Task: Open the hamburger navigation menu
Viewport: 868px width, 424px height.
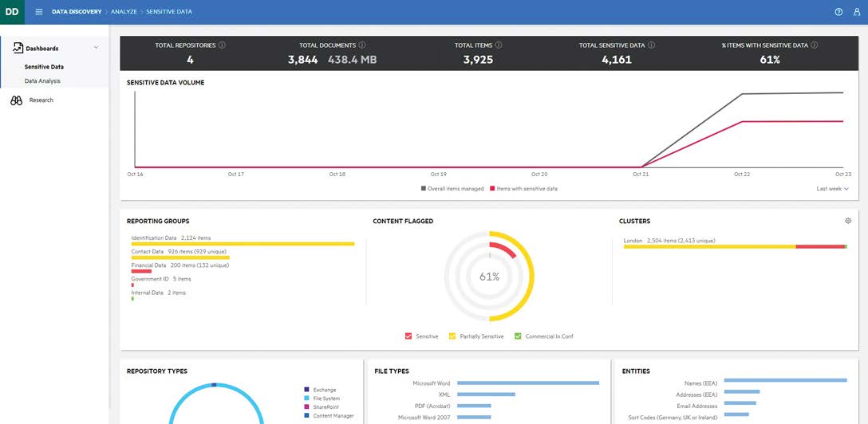Action: (x=39, y=12)
